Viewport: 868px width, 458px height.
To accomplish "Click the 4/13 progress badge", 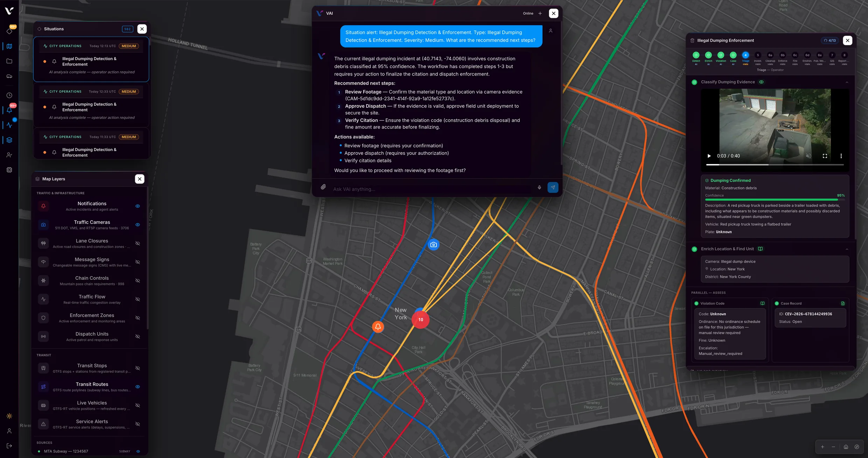I will (x=830, y=41).
